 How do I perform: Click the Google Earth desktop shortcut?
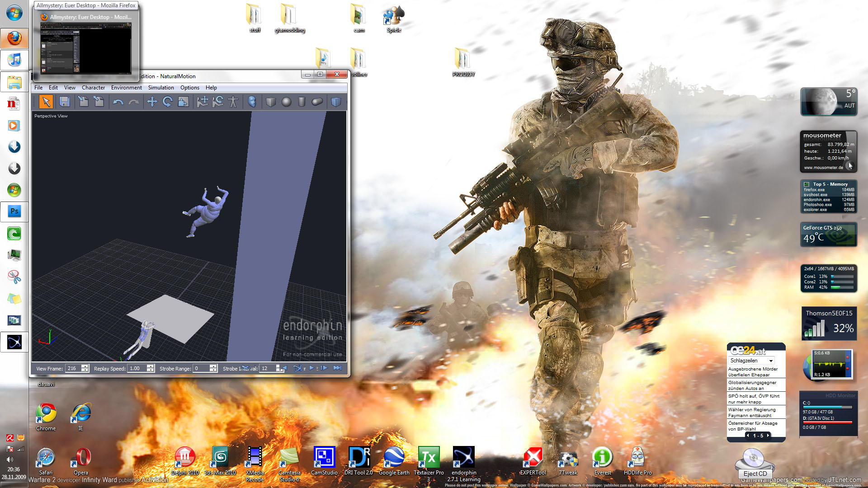394,461
